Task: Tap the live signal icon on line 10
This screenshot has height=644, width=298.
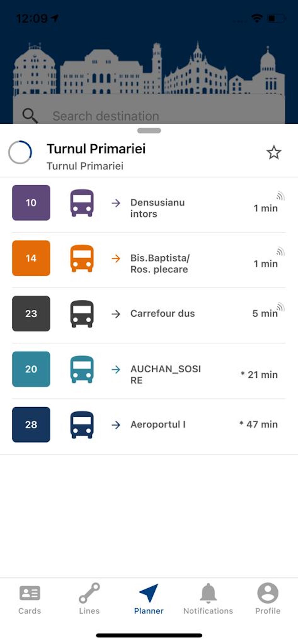Action: coord(280,196)
